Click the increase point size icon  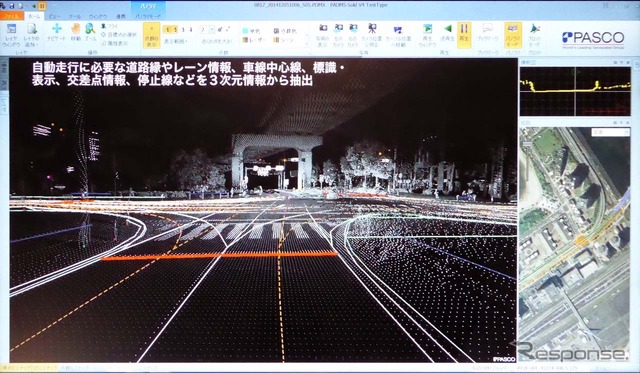coord(228,29)
